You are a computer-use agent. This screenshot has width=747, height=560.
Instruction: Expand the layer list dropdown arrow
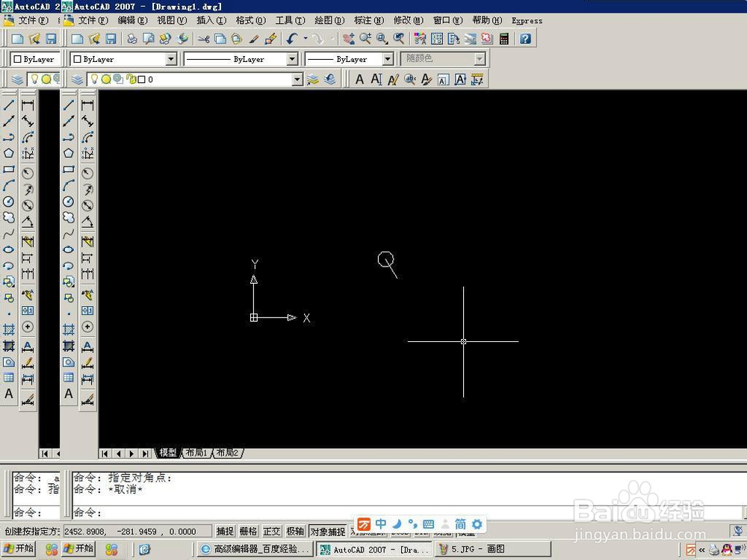click(297, 79)
